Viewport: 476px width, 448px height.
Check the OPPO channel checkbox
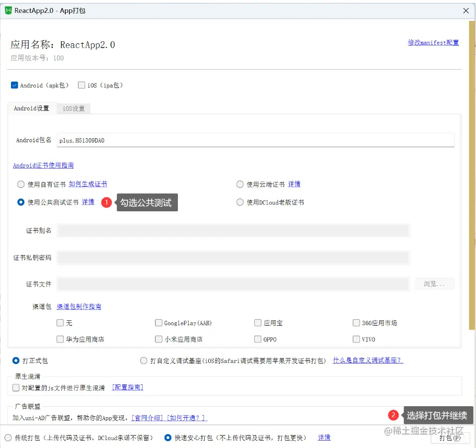coord(258,339)
